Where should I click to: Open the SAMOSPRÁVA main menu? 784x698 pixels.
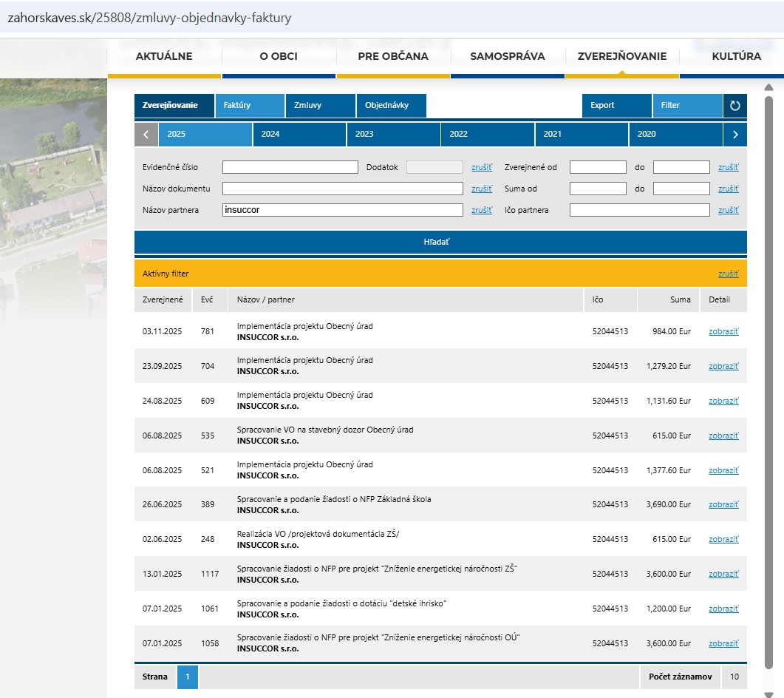pyautogui.click(x=507, y=56)
